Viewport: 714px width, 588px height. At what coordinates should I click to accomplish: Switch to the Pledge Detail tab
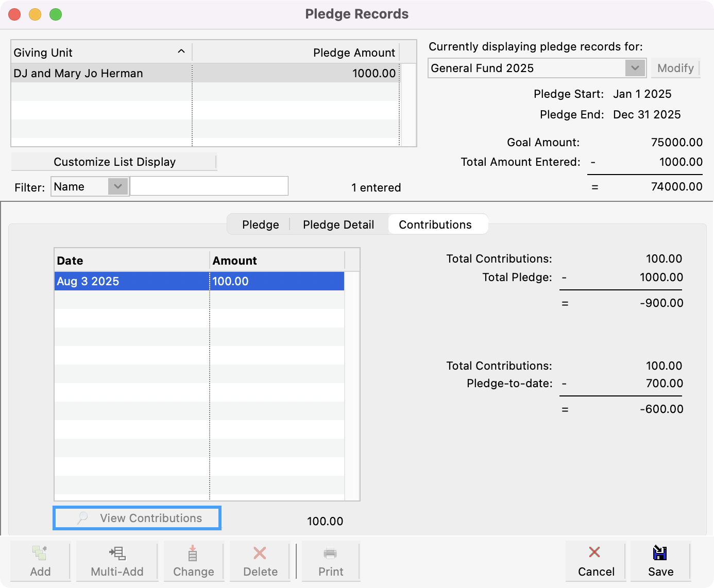(338, 224)
